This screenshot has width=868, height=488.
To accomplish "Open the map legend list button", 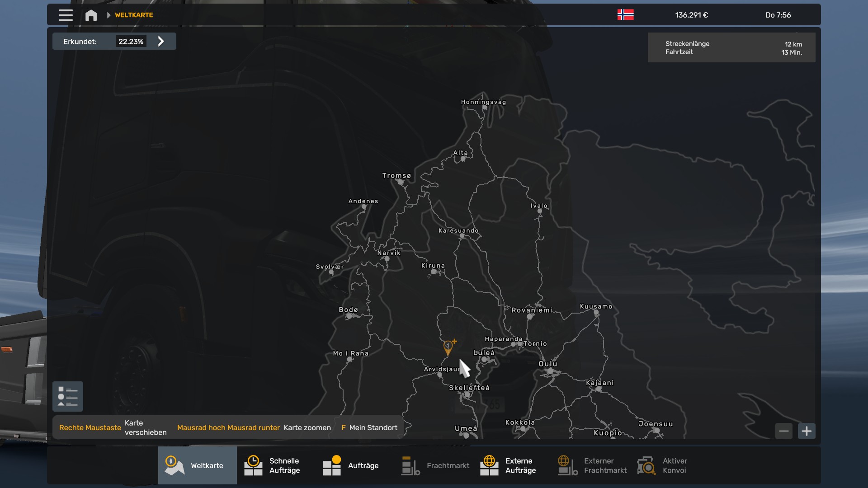I will [68, 396].
